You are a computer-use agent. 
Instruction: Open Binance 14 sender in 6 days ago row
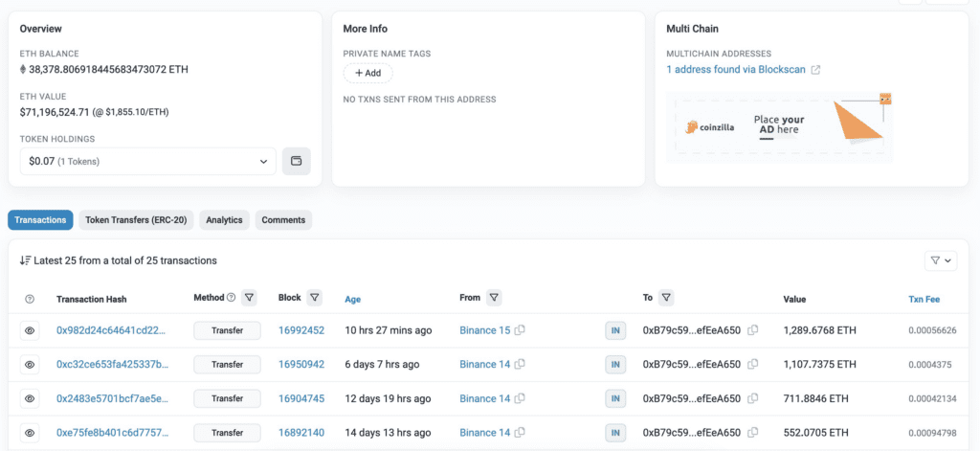pyautogui.click(x=485, y=364)
